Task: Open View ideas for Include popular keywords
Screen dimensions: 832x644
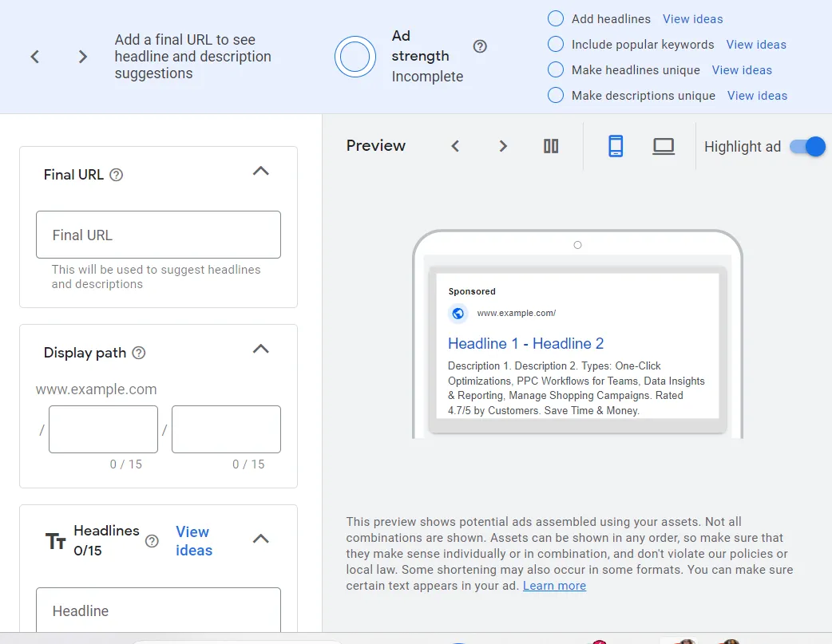Action: [x=756, y=45]
